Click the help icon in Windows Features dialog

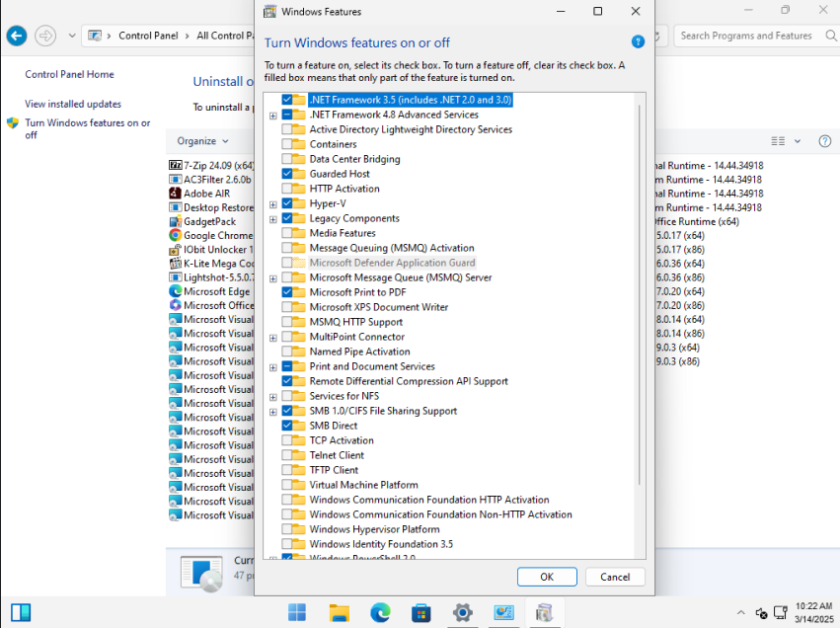click(638, 41)
